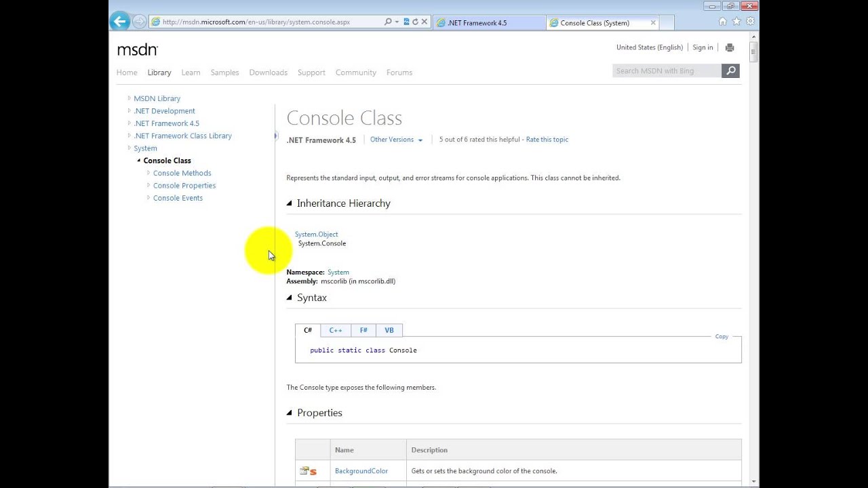The image size is (868, 488).
Task: Expand the System tree node arrow
Action: [129, 148]
